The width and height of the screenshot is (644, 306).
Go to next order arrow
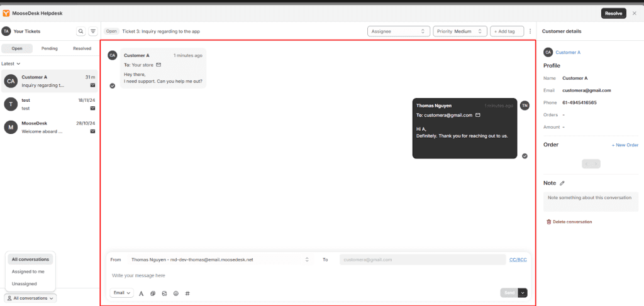[596, 163]
